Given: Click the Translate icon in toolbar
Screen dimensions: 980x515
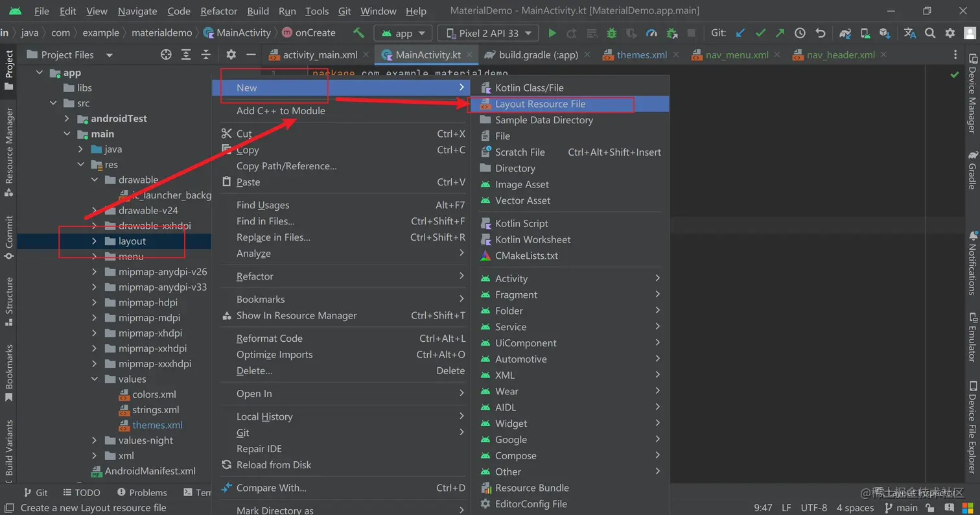Looking at the screenshot, I should (x=910, y=33).
